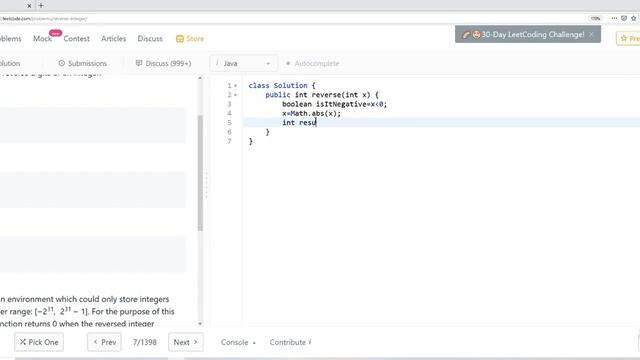Click the Premium star button
The height and width of the screenshot is (360, 640).
[x=629, y=38]
